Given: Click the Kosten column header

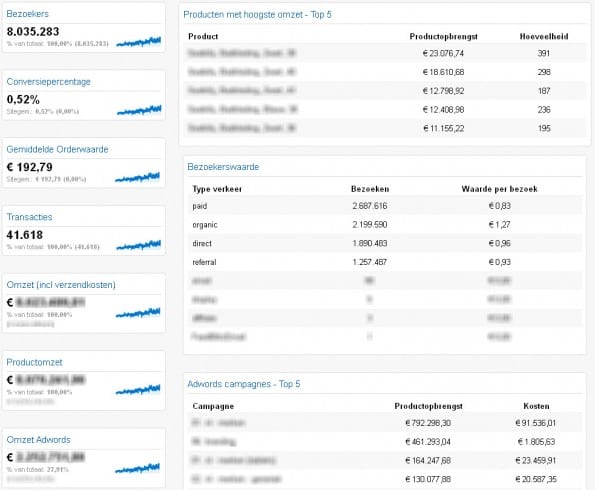Looking at the screenshot, I should [x=536, y=406].
